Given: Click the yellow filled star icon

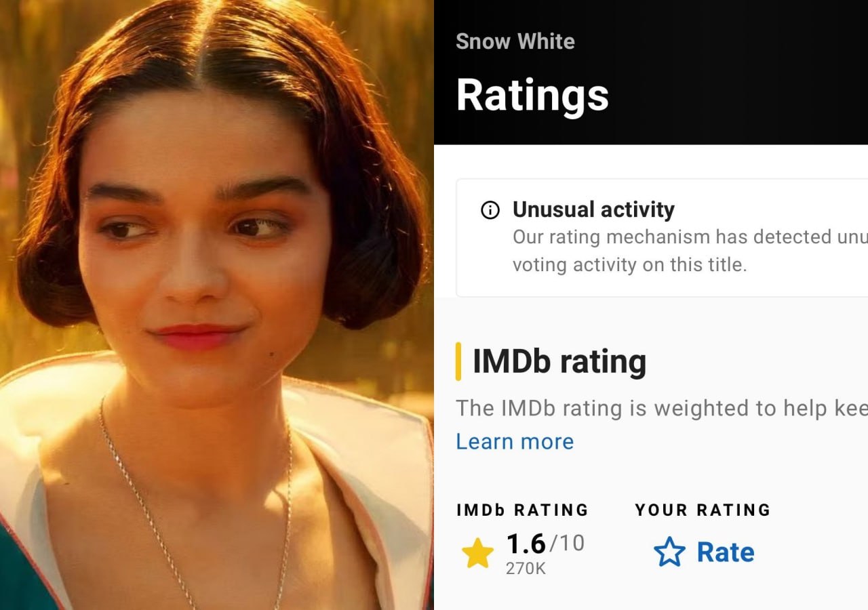Looking at the screenshot, I should (x=477, y=554).
